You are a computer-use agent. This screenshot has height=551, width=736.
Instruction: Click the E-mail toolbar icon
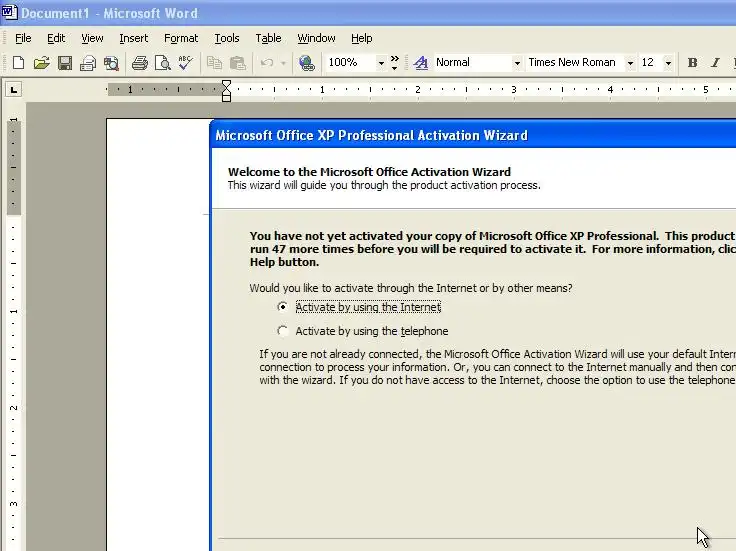(88, 62)
